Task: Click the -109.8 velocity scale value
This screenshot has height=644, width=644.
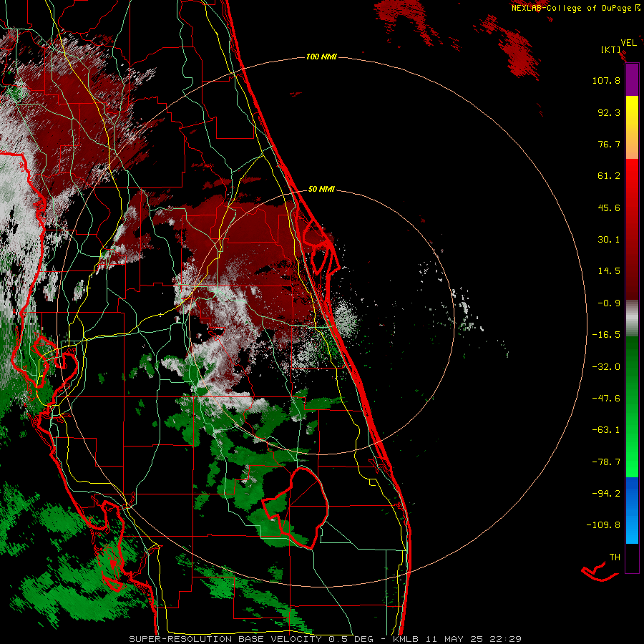Action: pos(603,525)
